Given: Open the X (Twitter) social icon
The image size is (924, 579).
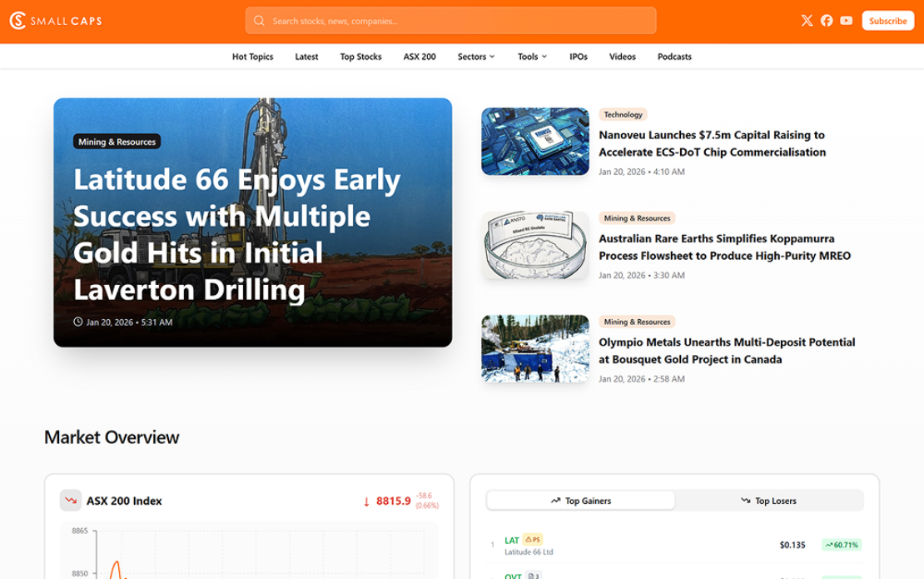Looking at the screenshot, I should (x=807, y=21).
